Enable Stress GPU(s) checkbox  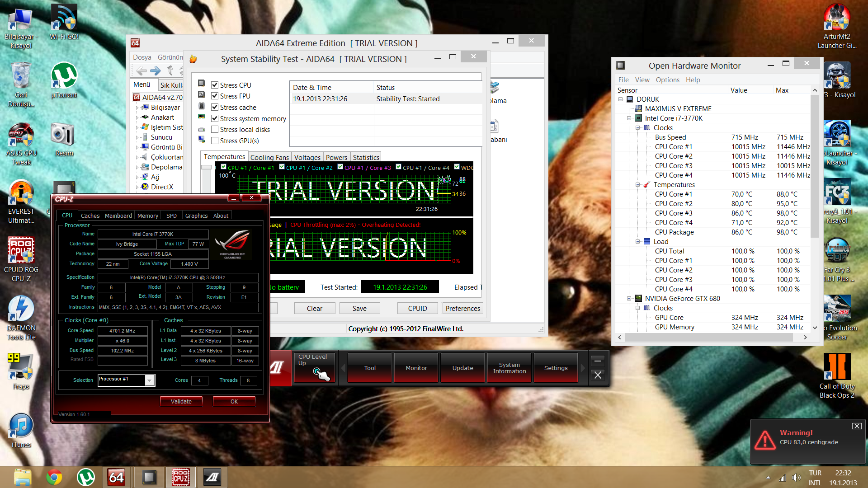215,141
